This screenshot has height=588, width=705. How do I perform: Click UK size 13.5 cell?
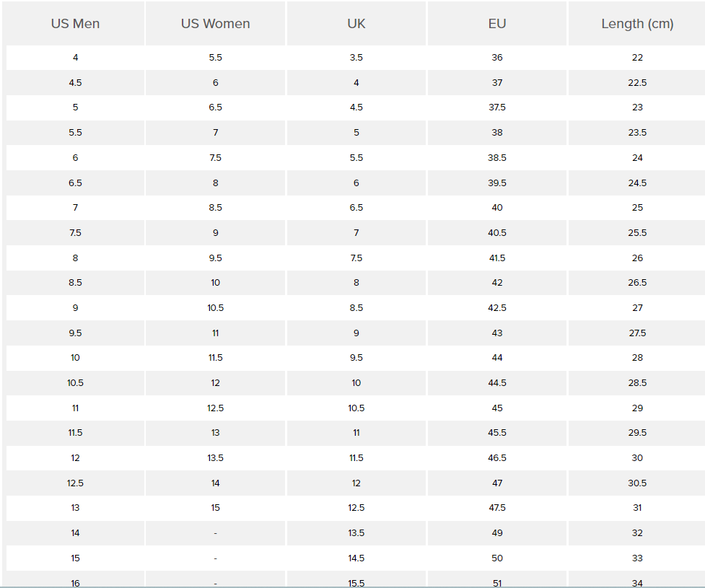356,533
